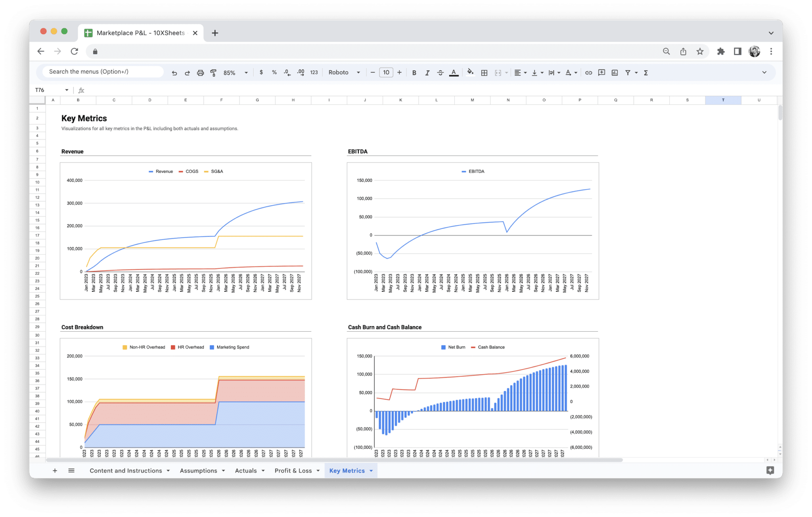Screen dimensions: 812x517
Task: Toggle italic formatting
Action: click(427, 72)
